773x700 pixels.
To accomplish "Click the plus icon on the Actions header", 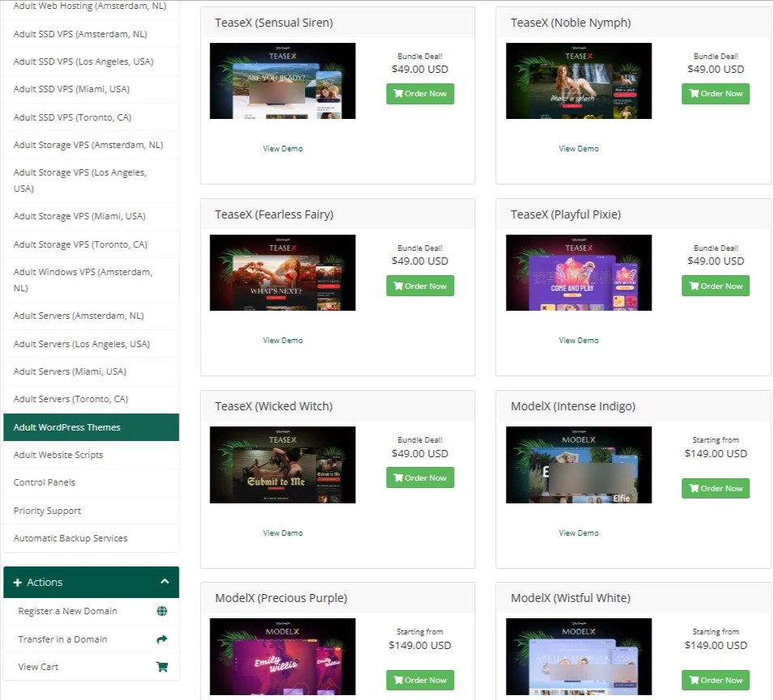I will pyautogui.click(x=18, y=582).
